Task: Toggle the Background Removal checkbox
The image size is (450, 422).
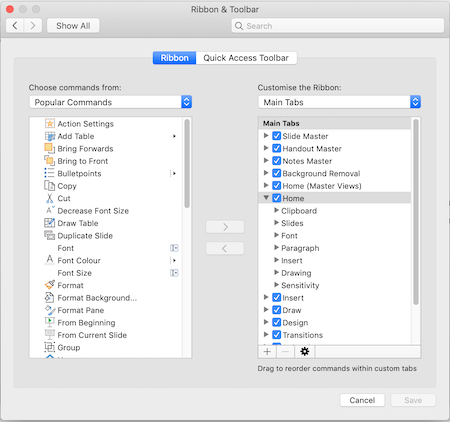Action: coord(277,173)
